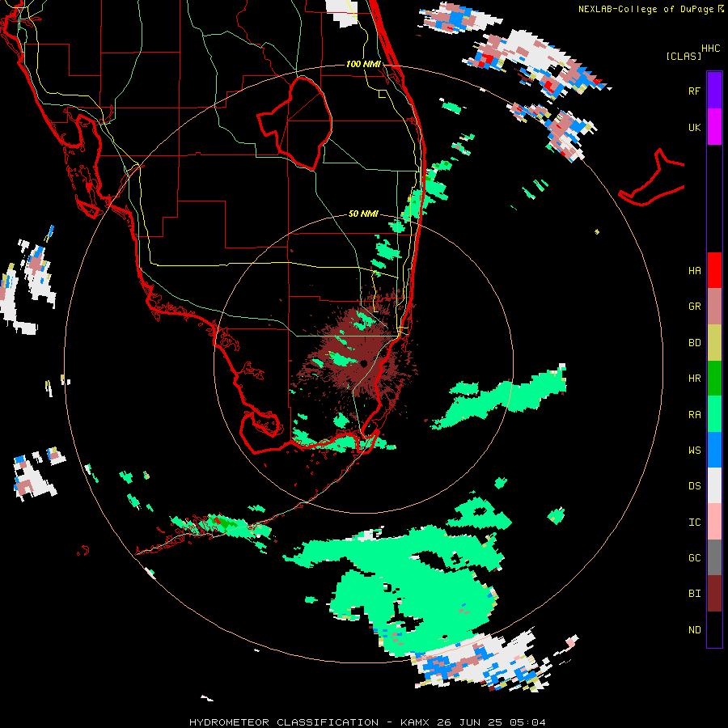Click the black radar site dot at center

click(364, 363)
